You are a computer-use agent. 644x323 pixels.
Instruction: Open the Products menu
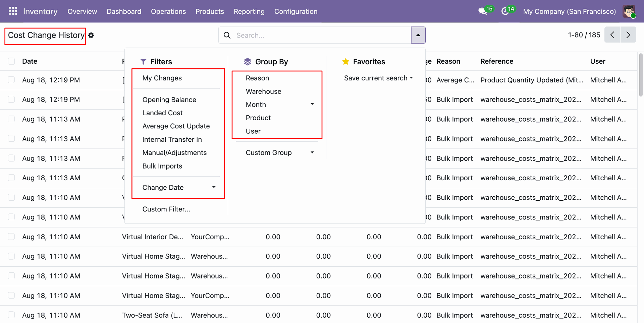210,11
